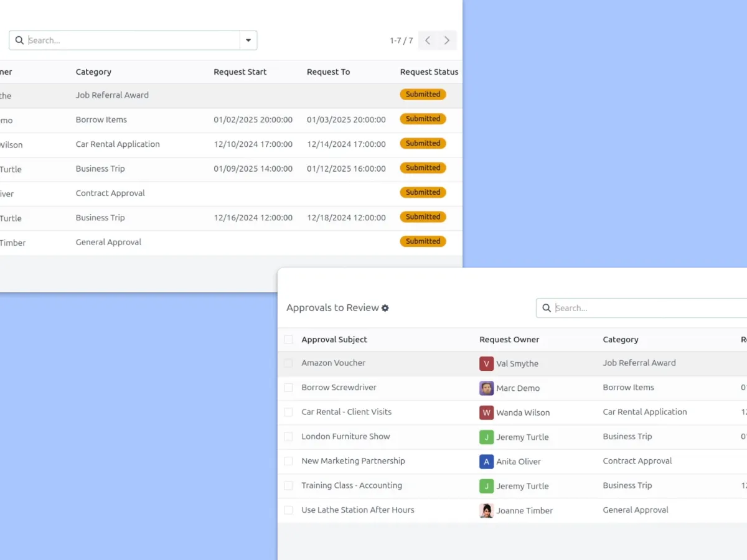Toggle the select-all checkbox in table header
Image resolution: width=747 pixels, height=560 pixels.
(288, 340)
